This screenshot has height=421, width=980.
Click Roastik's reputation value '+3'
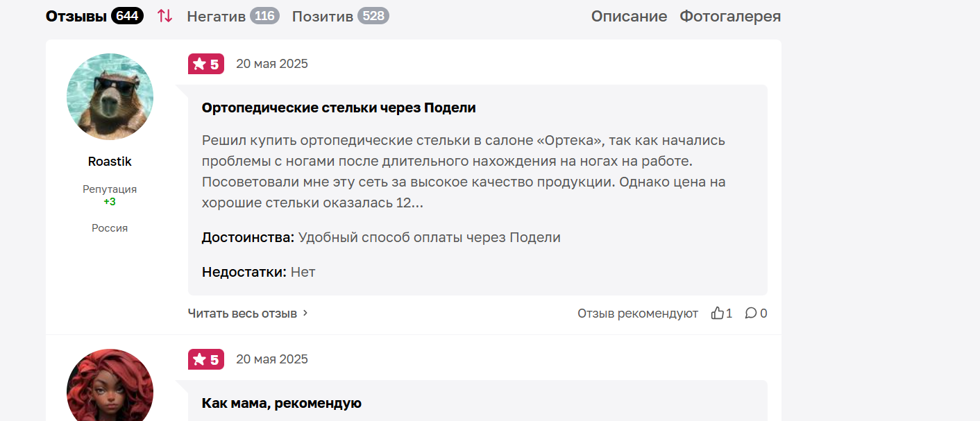(110, 202)
